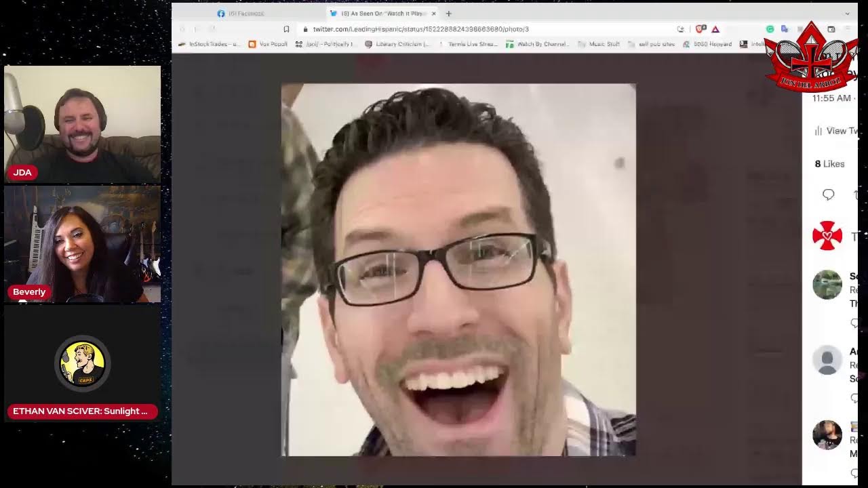Open the browser wallet icon in toolbar
The image size is (868, 488).
click(831, 29)
